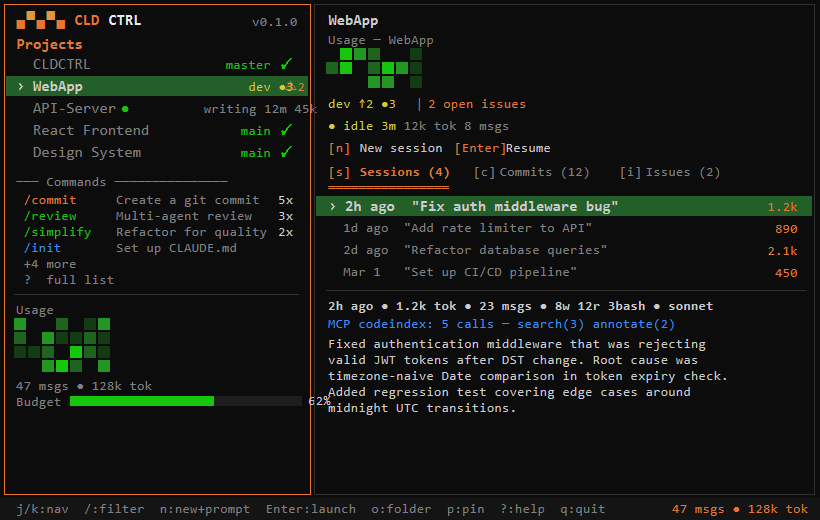Click the dev ↑2 ●3 branch status
The height and width of the screenshot is (520, 820).
click(x=362, y=104)
